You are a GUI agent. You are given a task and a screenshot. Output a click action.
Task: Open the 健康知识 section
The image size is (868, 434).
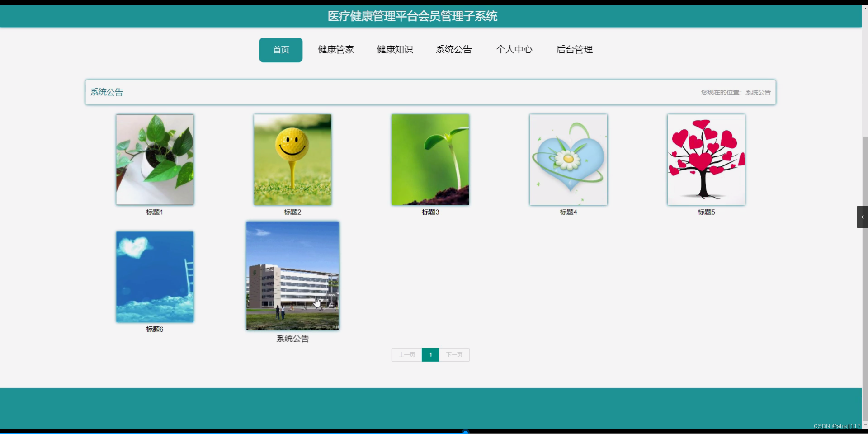click(395, 50)
